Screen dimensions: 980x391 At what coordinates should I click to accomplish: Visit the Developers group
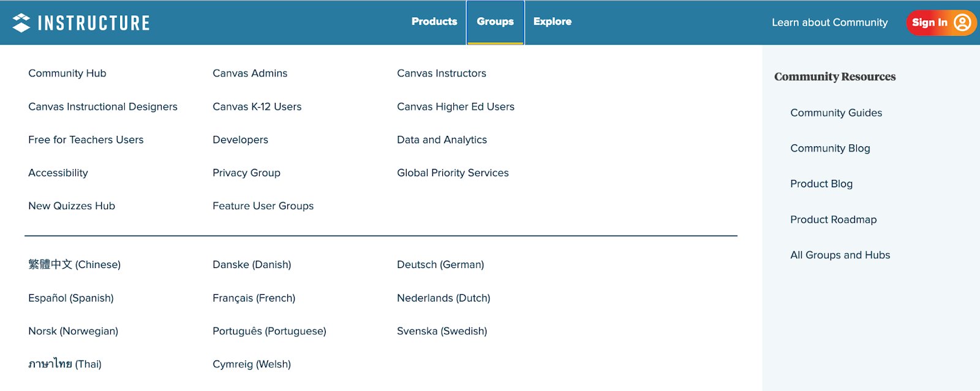point(240,140)
